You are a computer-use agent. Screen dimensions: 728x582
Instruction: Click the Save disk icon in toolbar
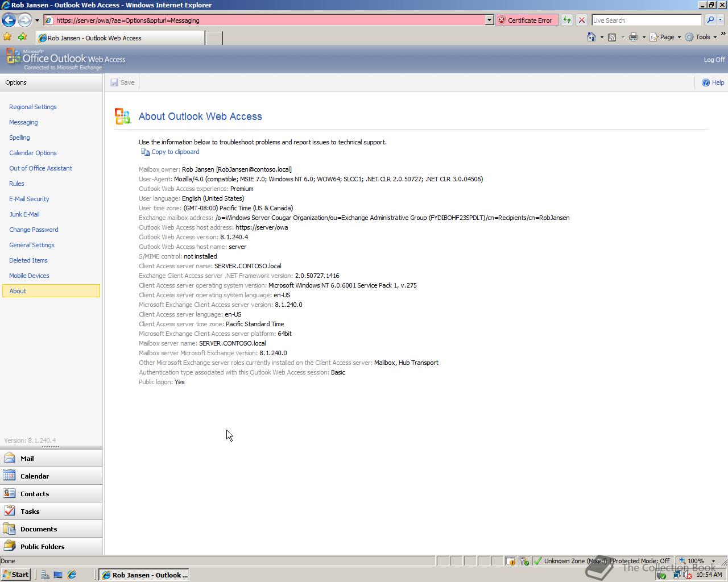[x=114, y=82]
